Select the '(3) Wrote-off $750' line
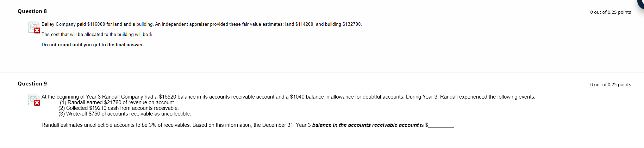 point(124,114)
